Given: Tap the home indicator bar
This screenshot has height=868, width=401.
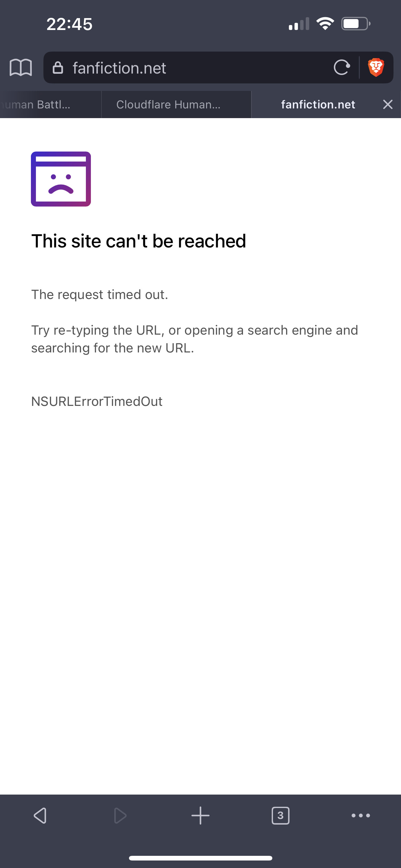Looking at the screenshot, I should point(200,858).
